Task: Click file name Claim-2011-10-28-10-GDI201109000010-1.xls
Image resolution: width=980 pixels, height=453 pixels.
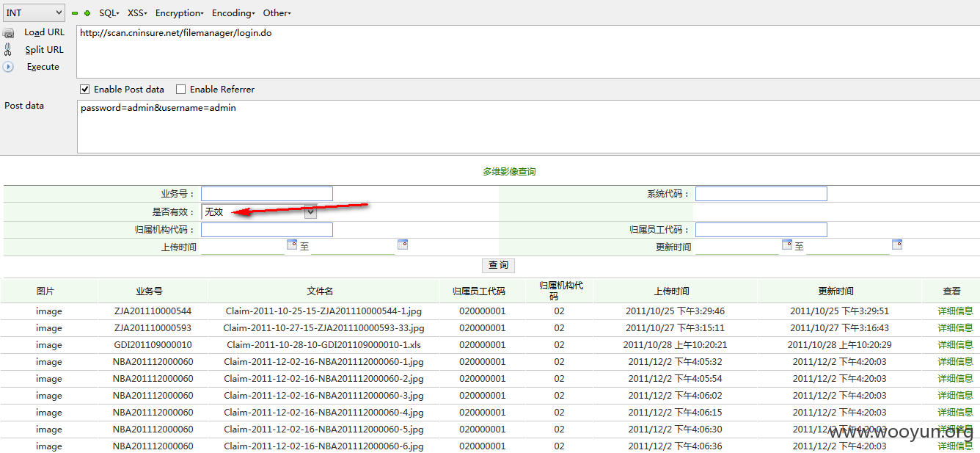Action: point(323,345)
